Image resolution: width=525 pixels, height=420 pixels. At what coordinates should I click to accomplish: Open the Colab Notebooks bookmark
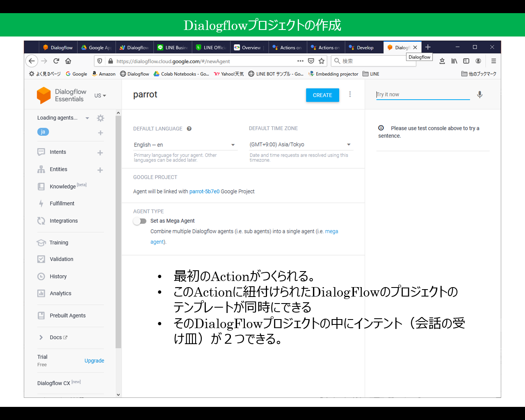tap(181, 74)
